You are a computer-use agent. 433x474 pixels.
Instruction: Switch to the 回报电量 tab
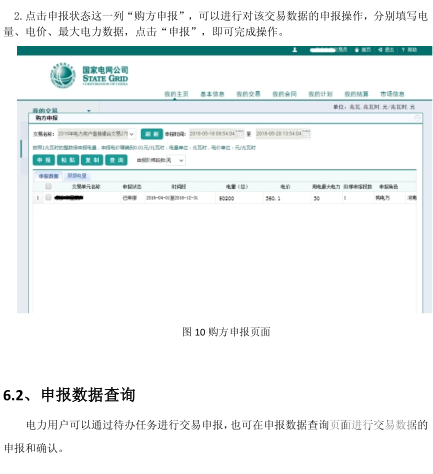click(x=77, y=176)
